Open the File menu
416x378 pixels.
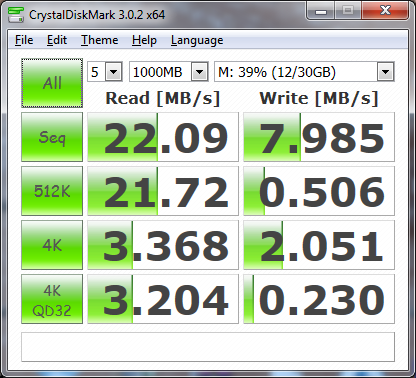24,40
